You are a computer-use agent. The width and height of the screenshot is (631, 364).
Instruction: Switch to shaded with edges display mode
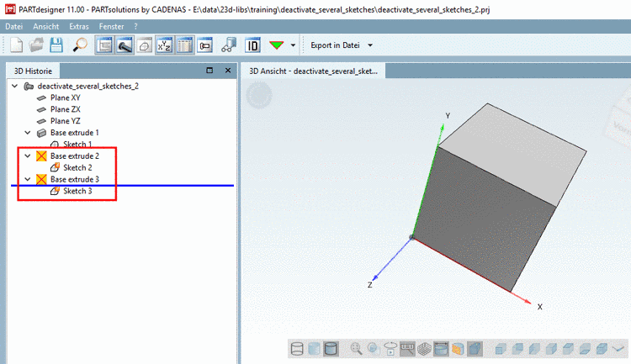click(331, 349)
